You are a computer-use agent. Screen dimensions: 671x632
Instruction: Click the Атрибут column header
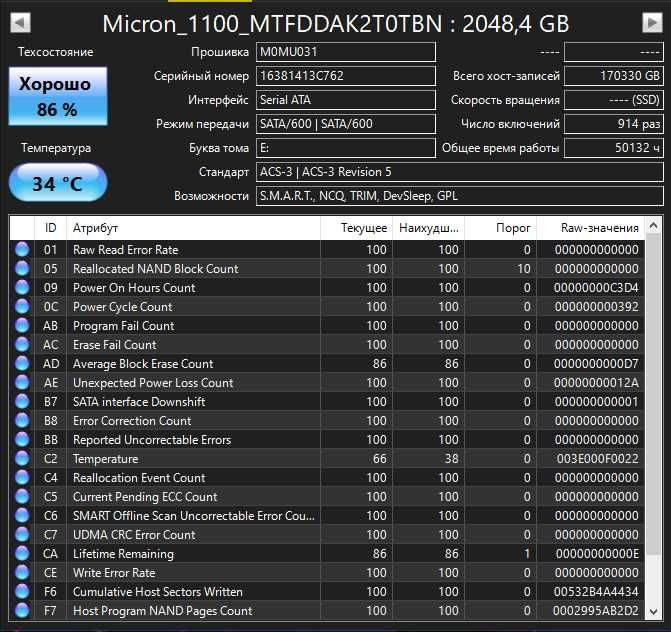click(193, 228)
